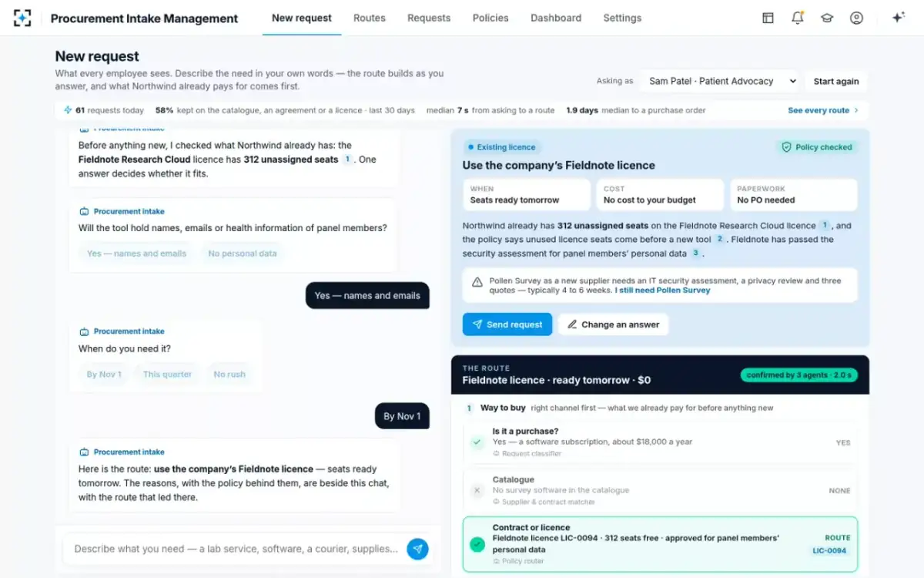This screenshot has width=924, height=578.
Task: Switch to the Routes tab
Action: [370, 18]
